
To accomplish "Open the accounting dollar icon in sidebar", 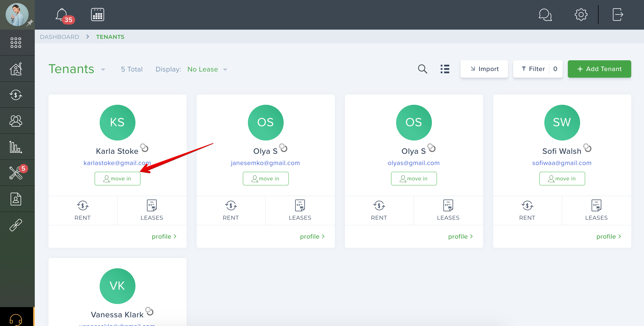I will tap(16, 95).
